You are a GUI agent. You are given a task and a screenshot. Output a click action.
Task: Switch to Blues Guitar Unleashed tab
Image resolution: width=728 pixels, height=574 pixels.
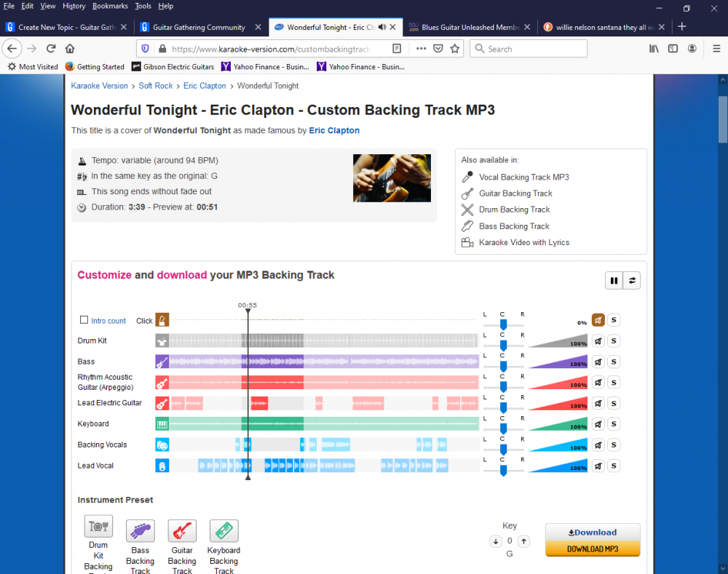(x=470, y=28)
